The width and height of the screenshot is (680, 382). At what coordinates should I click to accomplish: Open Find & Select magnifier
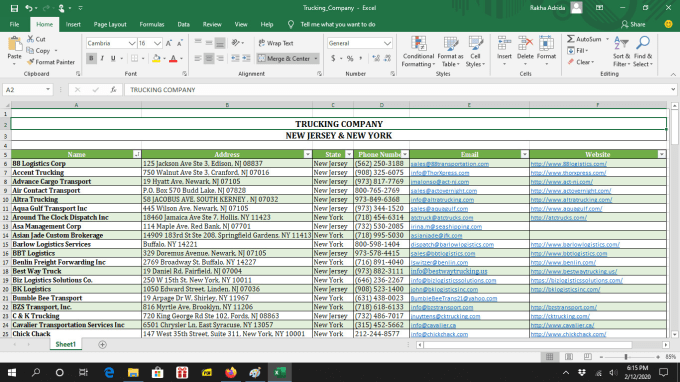tap(643, 52)
